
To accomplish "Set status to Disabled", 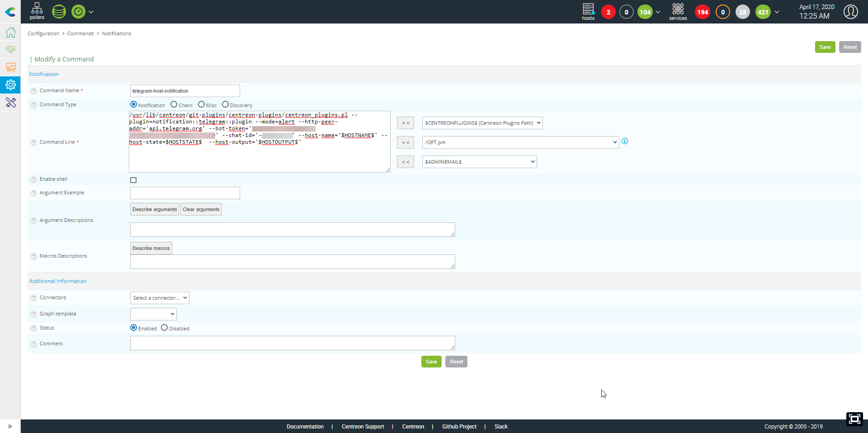I will pos(164,328).
